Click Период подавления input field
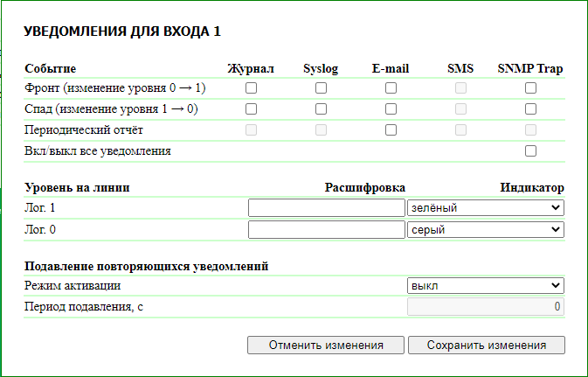The image size is (588, 377). pos(486,307)
